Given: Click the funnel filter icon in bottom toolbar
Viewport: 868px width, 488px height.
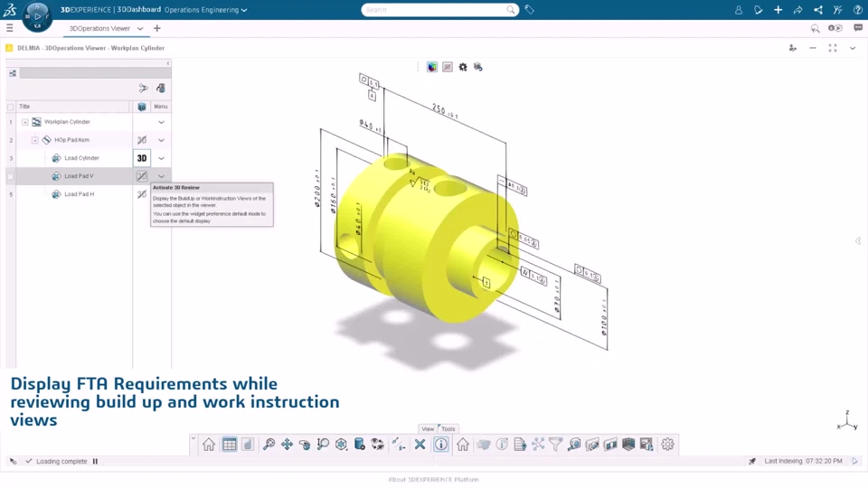Looking at the screenshot, I should (556, 445).
